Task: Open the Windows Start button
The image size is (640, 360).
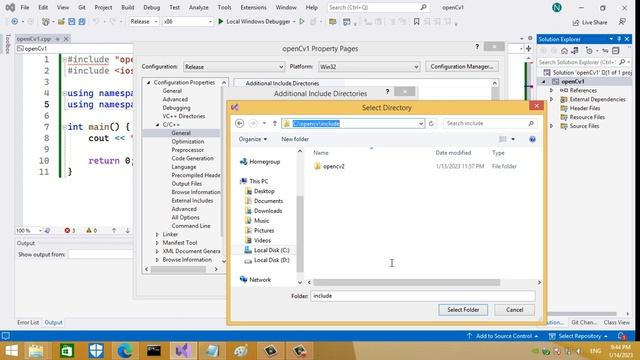Action: pos(11,351)
